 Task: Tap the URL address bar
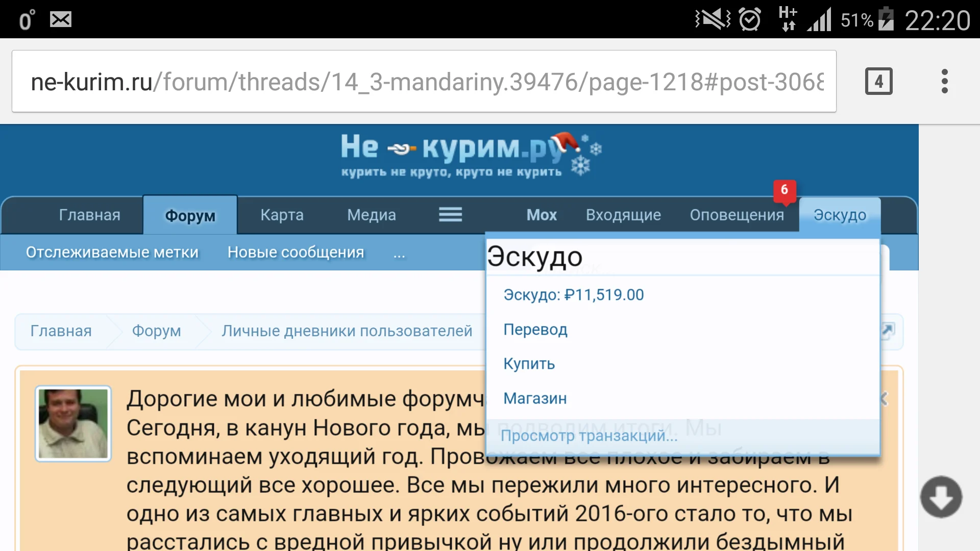point(424,82)
